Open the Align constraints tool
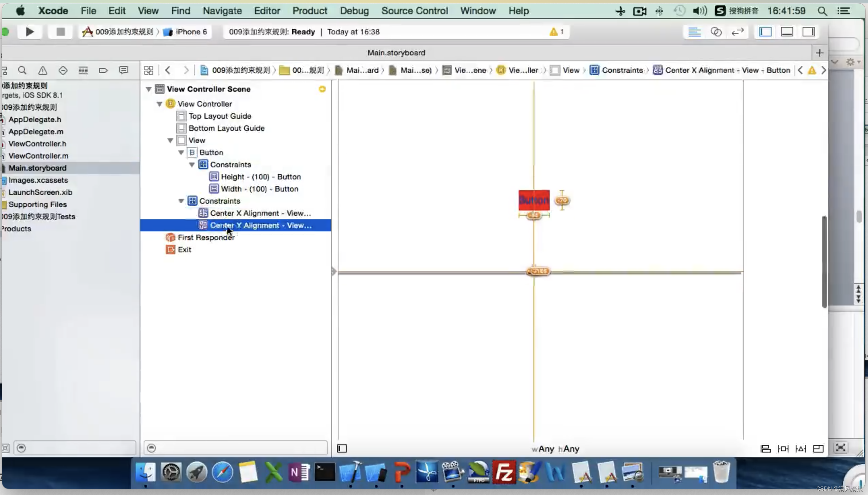Image resolution: width=868 pixels, height=495 pixels. tap(765, 449)
